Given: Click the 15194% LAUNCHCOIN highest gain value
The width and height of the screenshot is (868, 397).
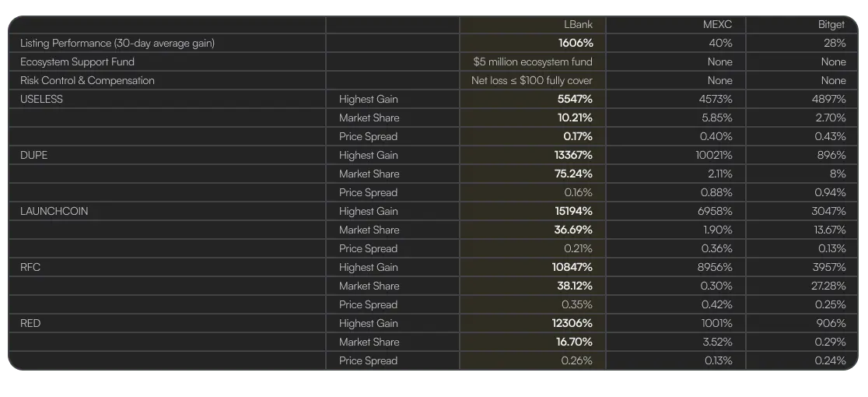Looking at the screenshot, I should click(572, 211).
